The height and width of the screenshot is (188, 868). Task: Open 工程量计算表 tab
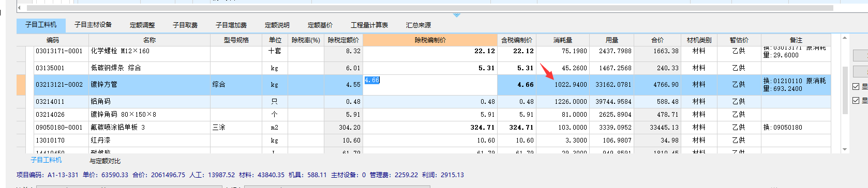click(x=369, y=25)
